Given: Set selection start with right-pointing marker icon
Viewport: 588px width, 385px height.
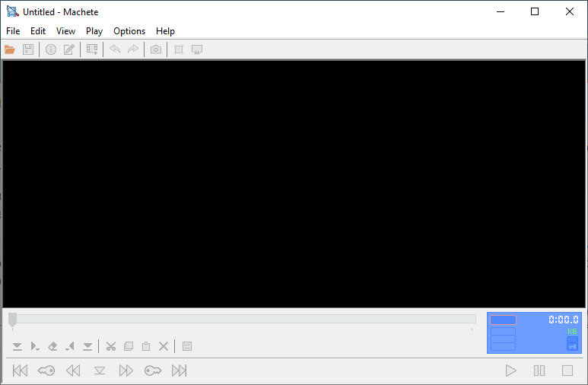Looking at the screenshot, I should [35, 346].
